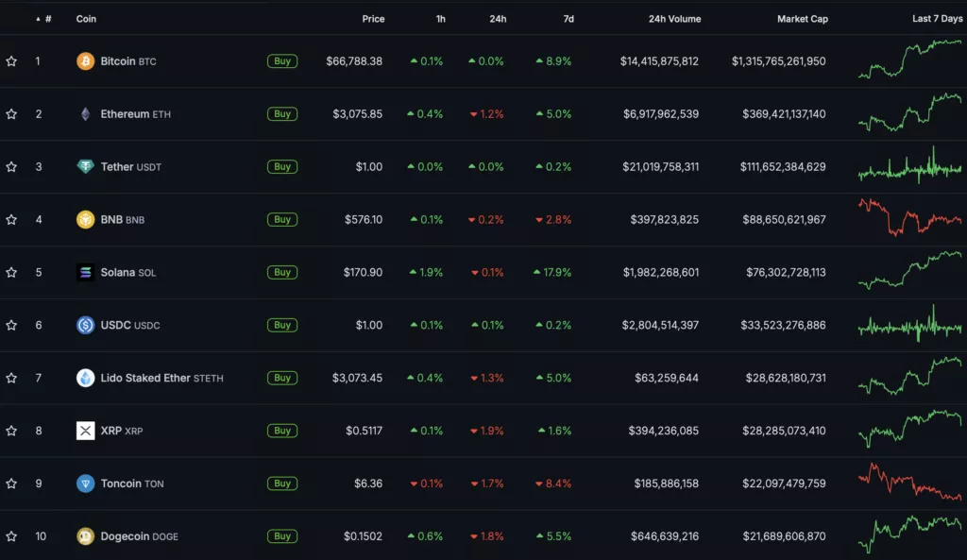
Task: Open the Tether USDT coin page
Action: click(130, 166)
